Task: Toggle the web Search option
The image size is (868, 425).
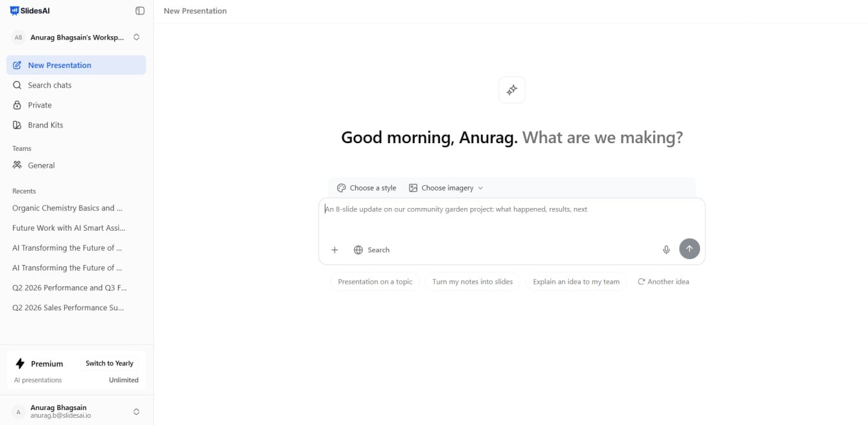Action: pyautogui.click(x=371, y=250)
